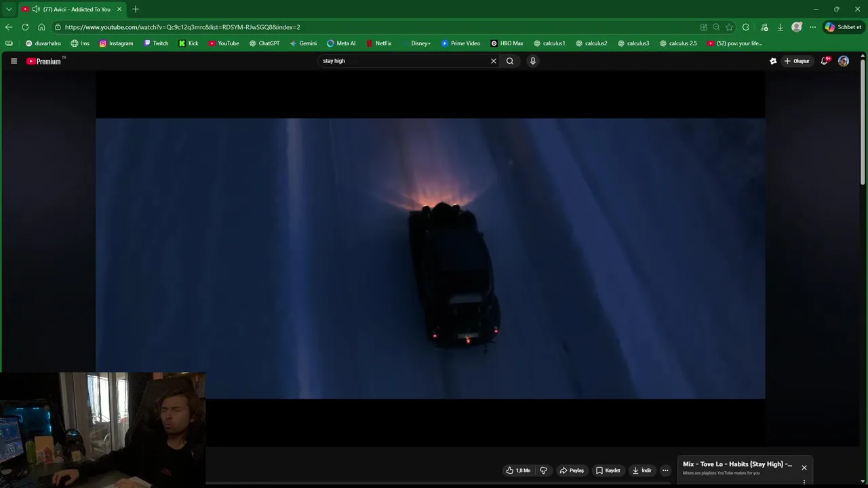Open Copilot Sohbet et button
868x488 pixels.
pyautogui.click(x=843, y=27)
